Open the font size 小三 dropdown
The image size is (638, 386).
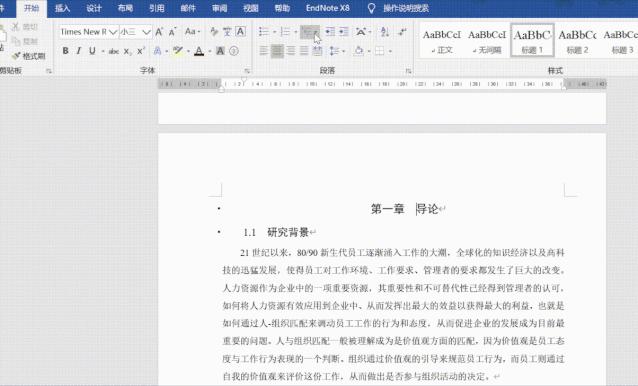click(146, 32)
